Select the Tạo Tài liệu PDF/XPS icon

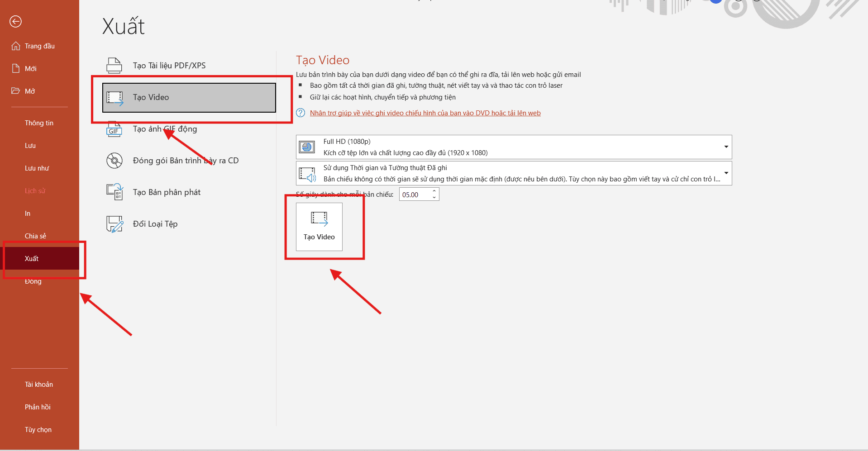point(114,66)
